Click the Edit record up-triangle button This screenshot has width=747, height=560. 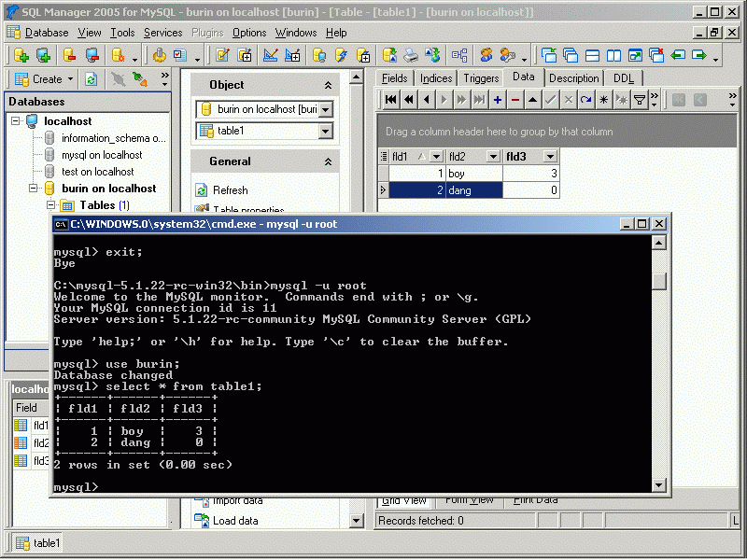pos(533,100)
